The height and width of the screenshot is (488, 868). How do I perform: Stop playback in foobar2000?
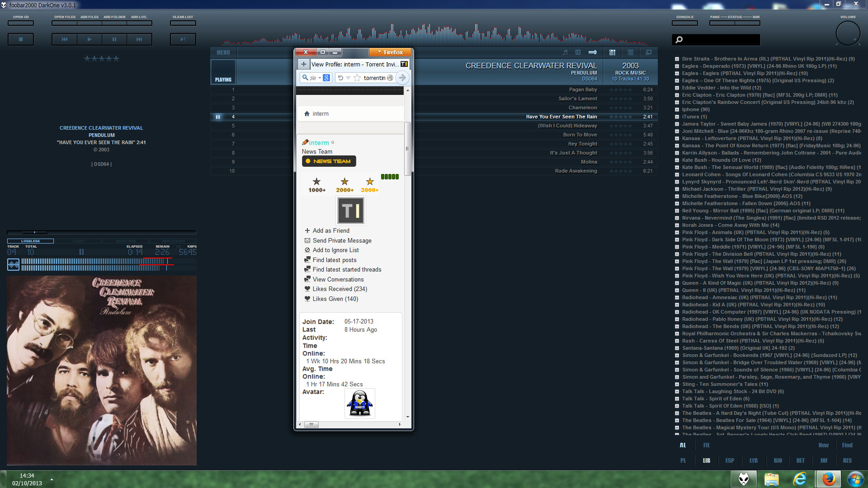[21, 39]
